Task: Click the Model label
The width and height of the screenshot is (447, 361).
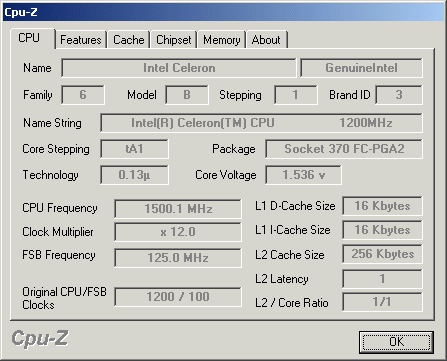Action: 142,95
